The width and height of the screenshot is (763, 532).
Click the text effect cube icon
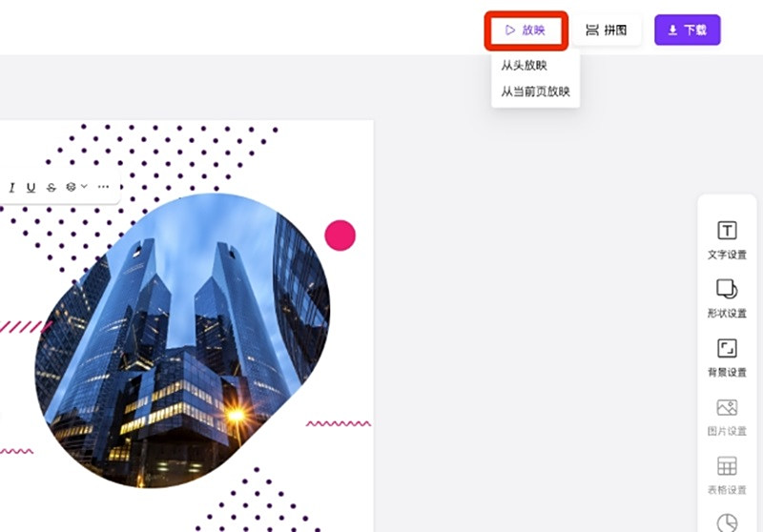coord(71,187)
